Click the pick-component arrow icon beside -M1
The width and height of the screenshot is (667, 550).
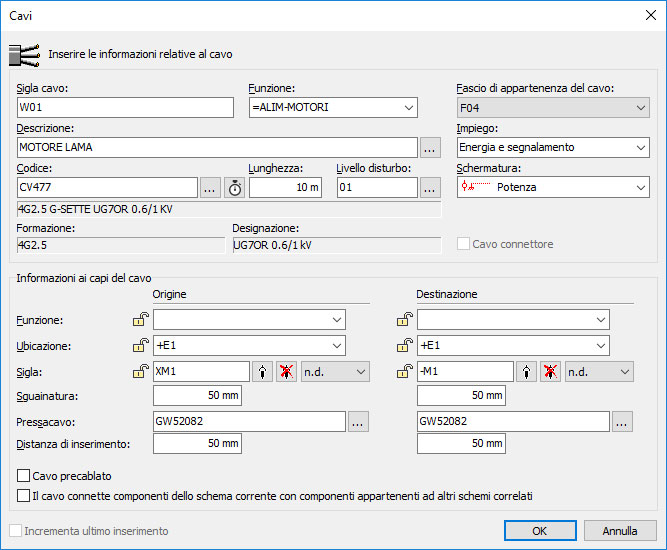pos(527,372)
